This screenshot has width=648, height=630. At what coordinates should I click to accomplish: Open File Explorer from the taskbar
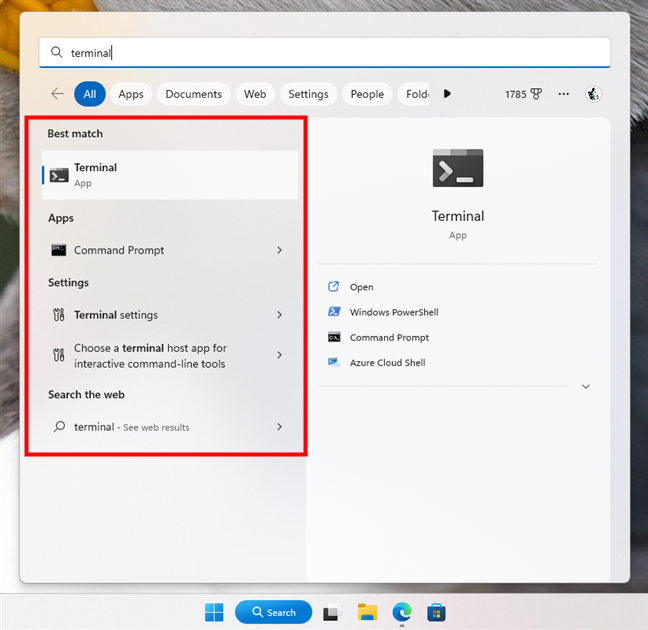click(367, 612)
